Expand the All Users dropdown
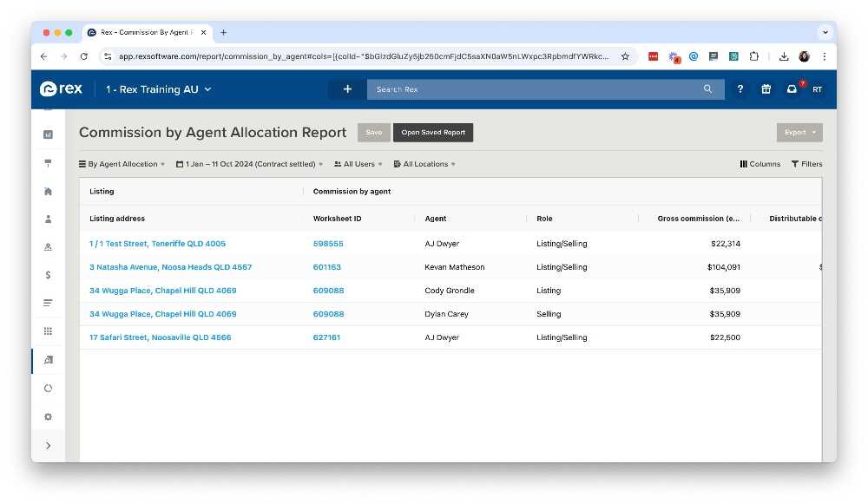The height and width of the screenshot is (504, 868). coord(358,164)
